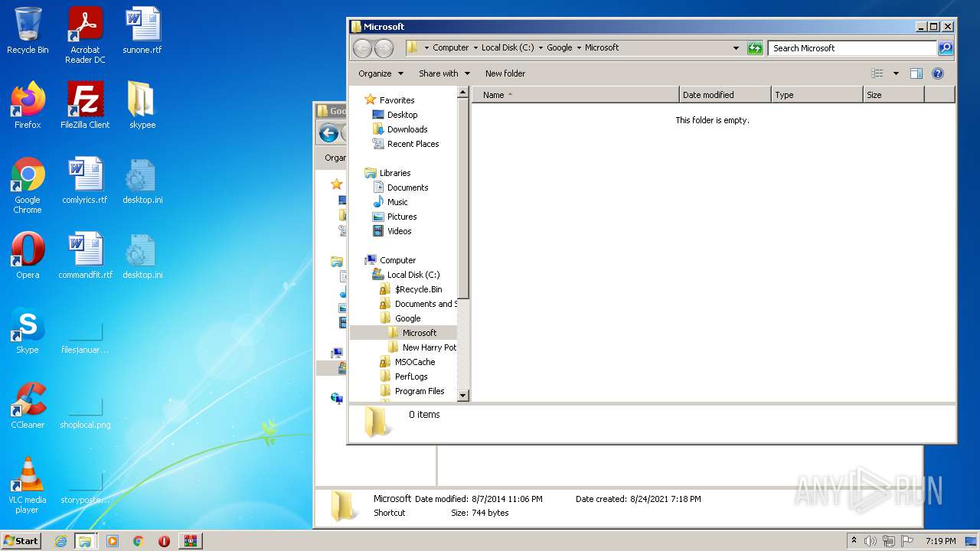Click the Opera icon in the taskbar
Viewport: 980px width, 551px height.
[164, 541]
